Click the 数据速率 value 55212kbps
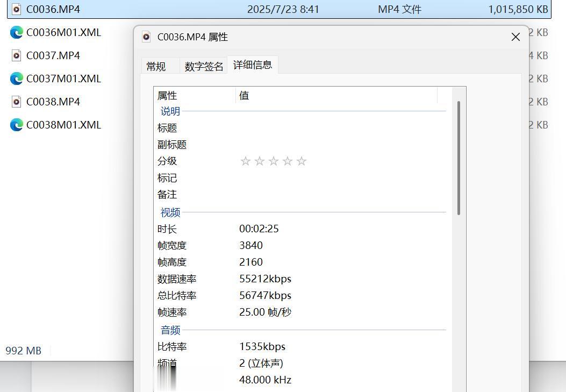The width and height of the screenshot is (566, 392). click(x=266, y=279)
